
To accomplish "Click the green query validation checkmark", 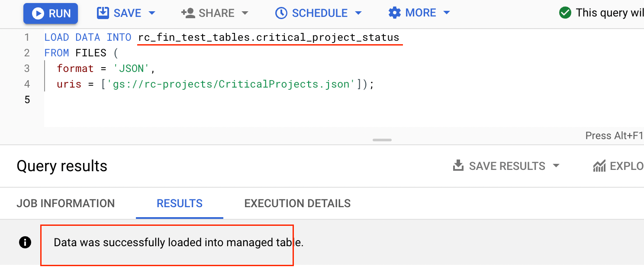I will [565, 13].
